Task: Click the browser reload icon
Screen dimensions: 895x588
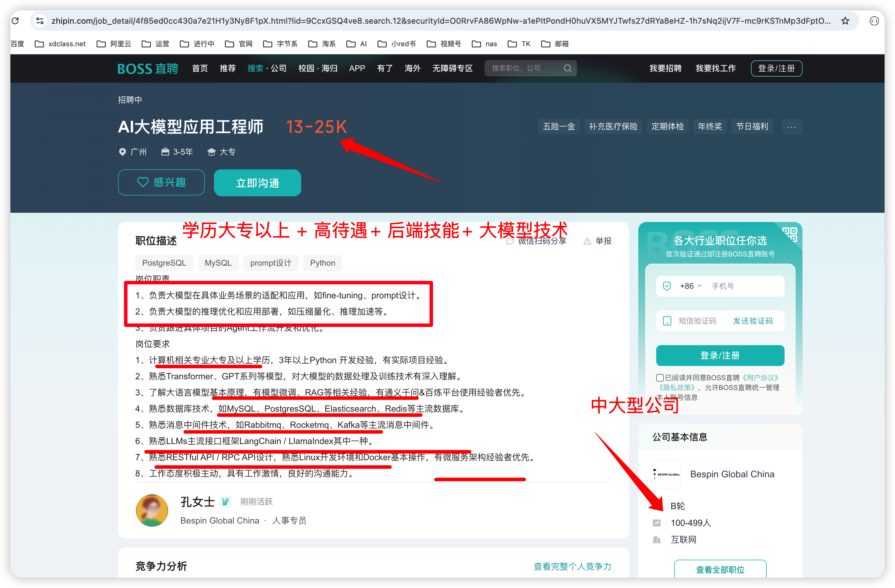Action: (15, 21)
